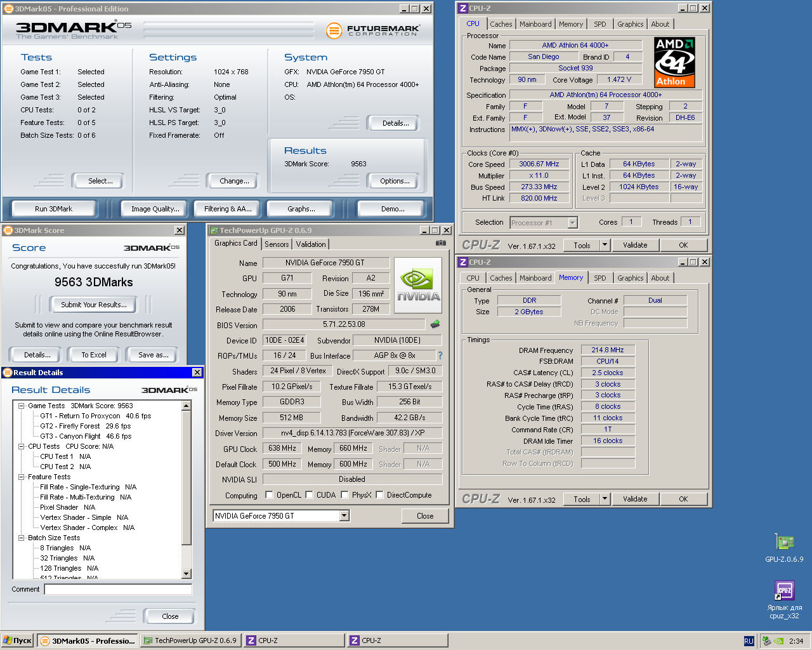Click the Result Details title bar icon

click(8, 373)
